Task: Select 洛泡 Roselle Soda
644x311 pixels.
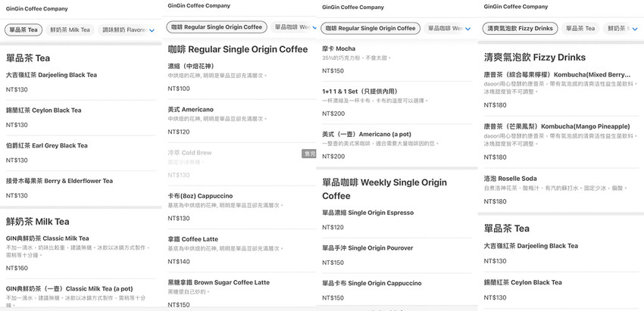Action: pyautogui.click(x=509, y=179)
